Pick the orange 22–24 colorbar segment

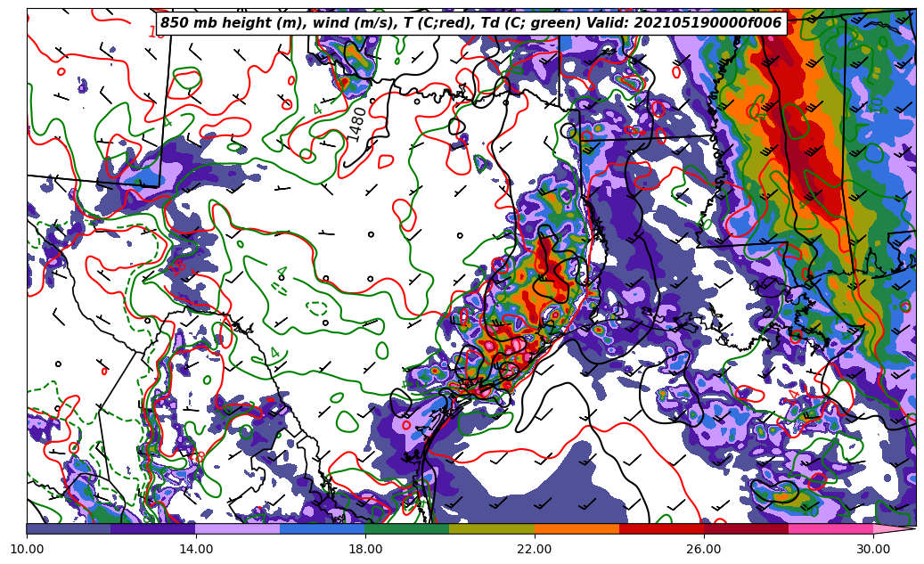click(x=576, y=528)
